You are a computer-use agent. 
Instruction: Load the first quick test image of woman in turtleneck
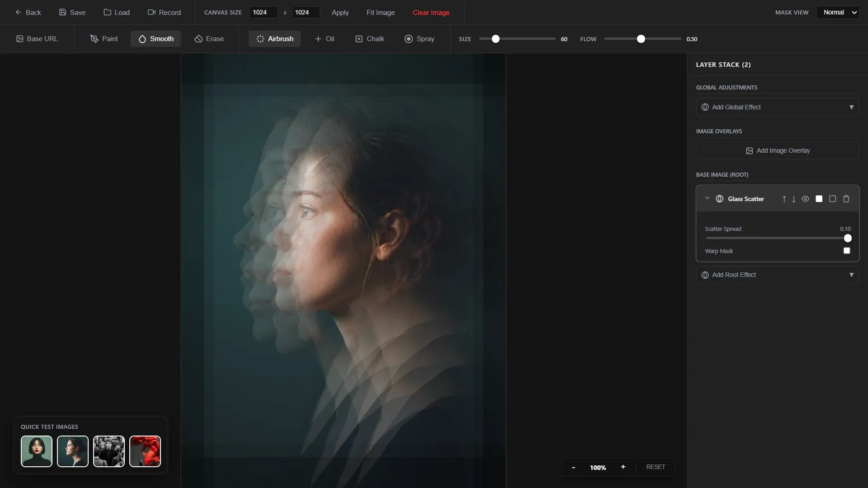[x=37, y=451]
